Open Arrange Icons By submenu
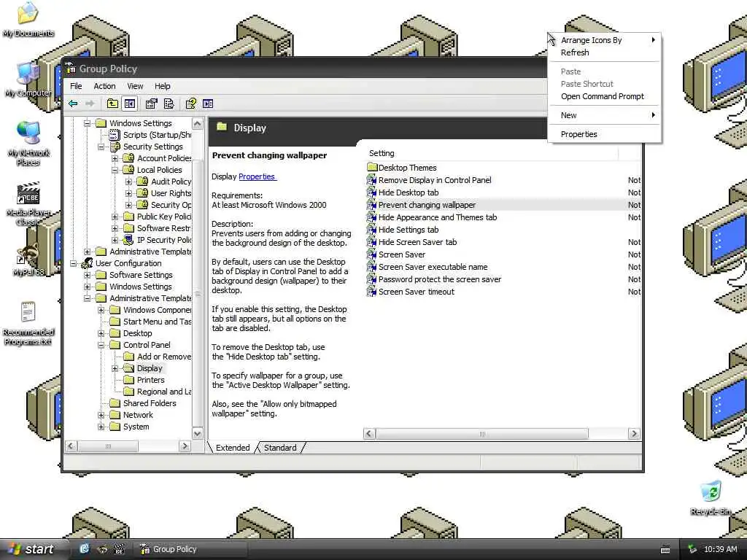The height and width of the screenshot is (560, 747). [604, 40]
